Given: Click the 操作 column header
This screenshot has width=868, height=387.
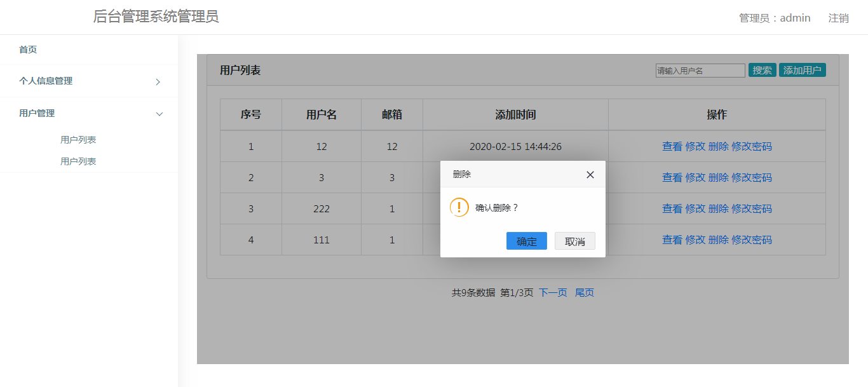Looking at the screenshot, I should [717, 115].
